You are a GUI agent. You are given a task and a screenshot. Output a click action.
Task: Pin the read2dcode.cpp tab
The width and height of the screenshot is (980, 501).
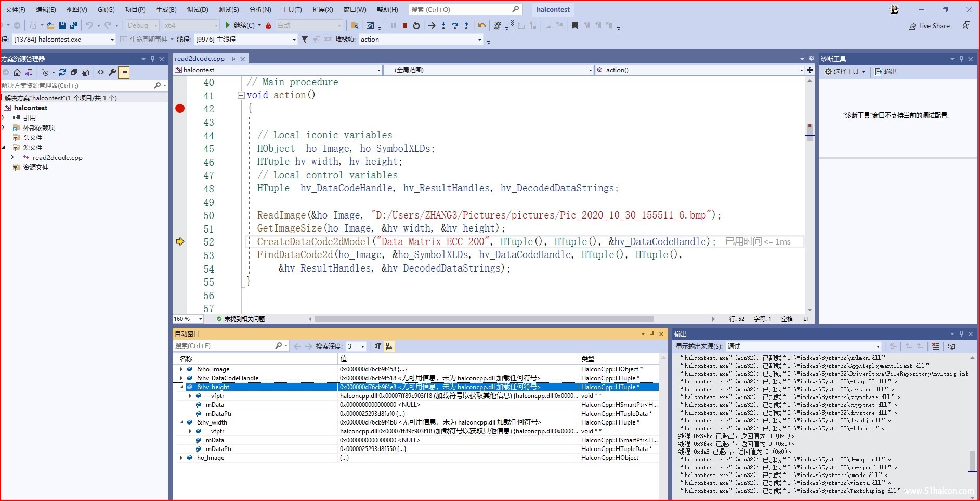click(x=233, y=59)
